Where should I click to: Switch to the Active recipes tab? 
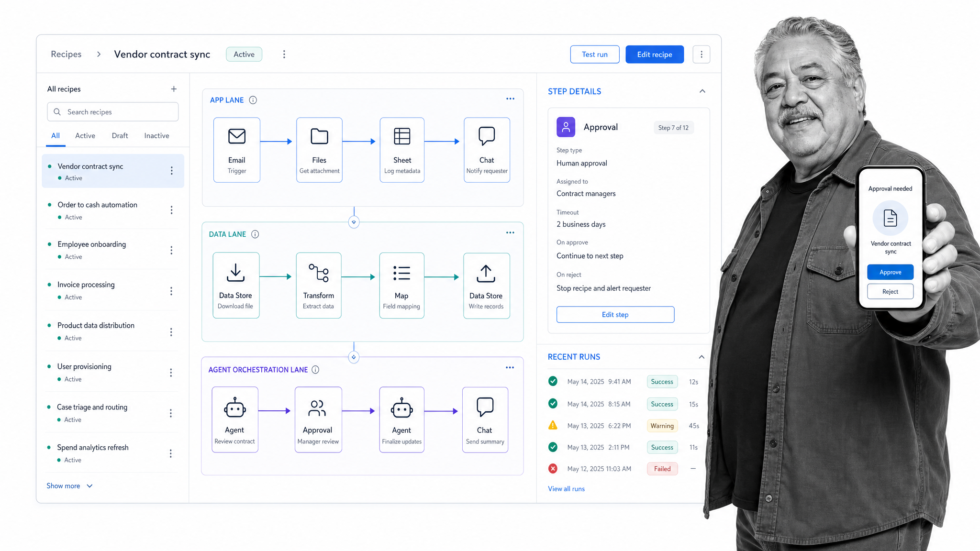[85, 136]
